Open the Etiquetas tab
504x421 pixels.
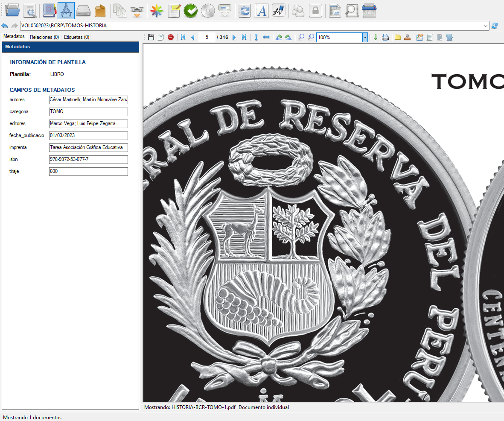click(x=76, y=37)
